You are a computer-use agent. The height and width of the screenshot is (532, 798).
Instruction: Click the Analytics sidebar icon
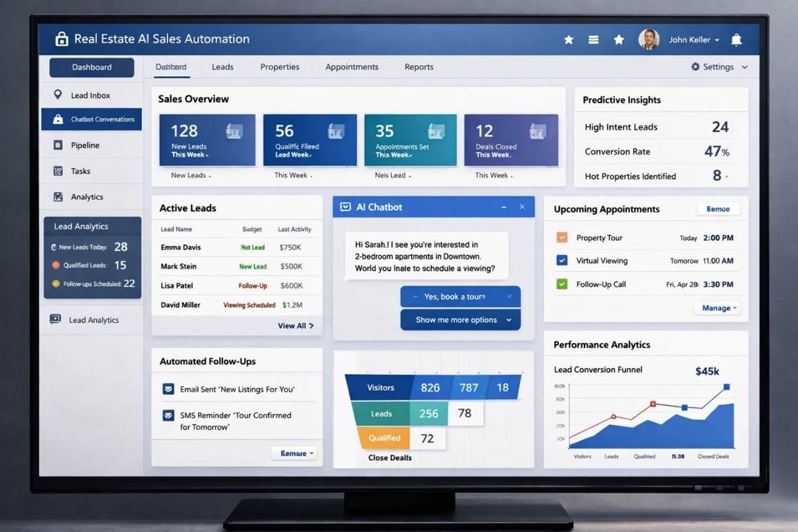[x=58, y=197]
